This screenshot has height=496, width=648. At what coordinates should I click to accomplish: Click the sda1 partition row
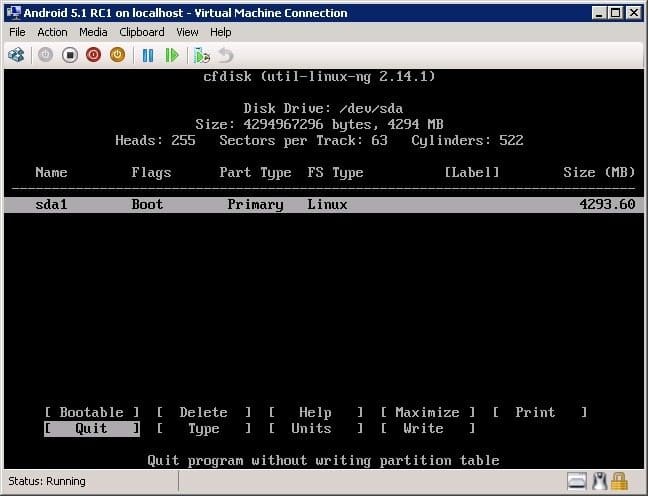coord(324,205)
